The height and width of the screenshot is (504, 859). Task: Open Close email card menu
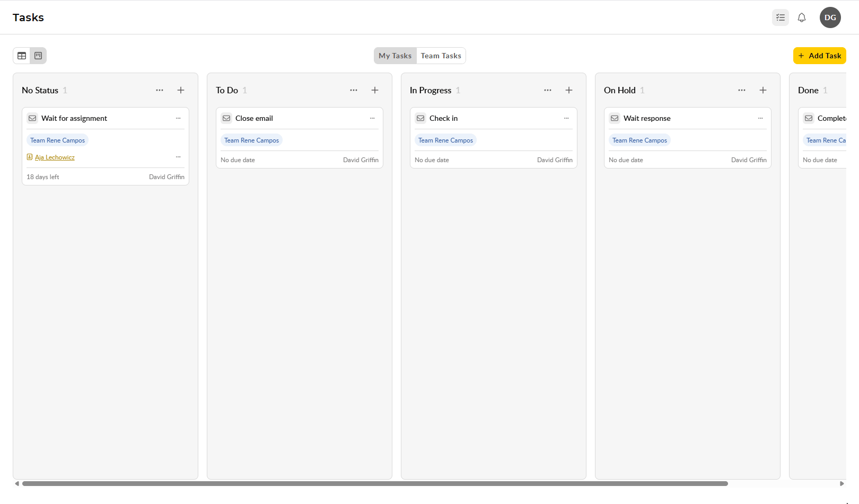372,118
